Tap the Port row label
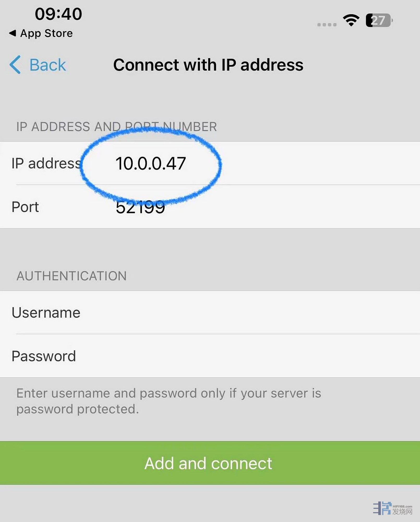 [25, 207]
